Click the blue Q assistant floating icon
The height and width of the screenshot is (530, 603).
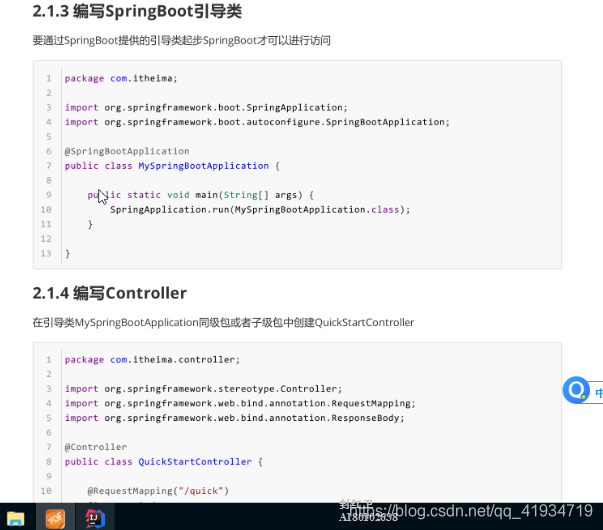pyautogui.click(x=576, y=390)
